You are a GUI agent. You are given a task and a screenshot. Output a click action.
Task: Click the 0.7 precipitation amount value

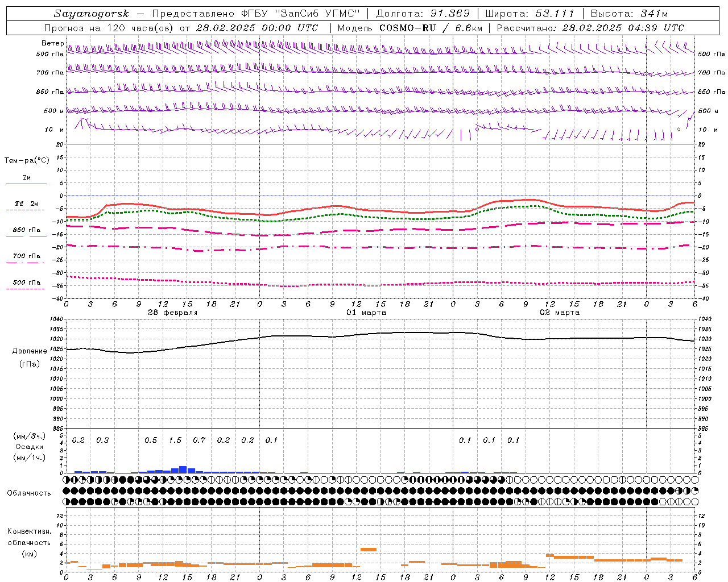199,440
